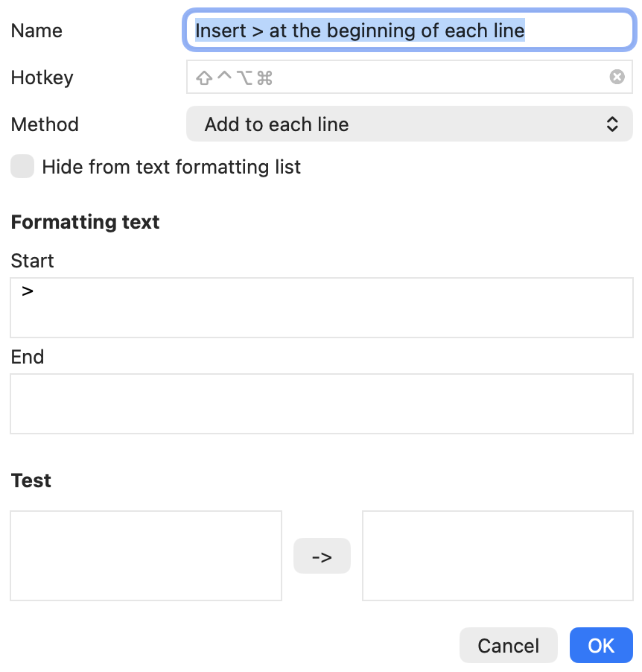The width and height of the screenshot is (642, 672).
Task: Confirm with the OK button
Action: (601, 645)
